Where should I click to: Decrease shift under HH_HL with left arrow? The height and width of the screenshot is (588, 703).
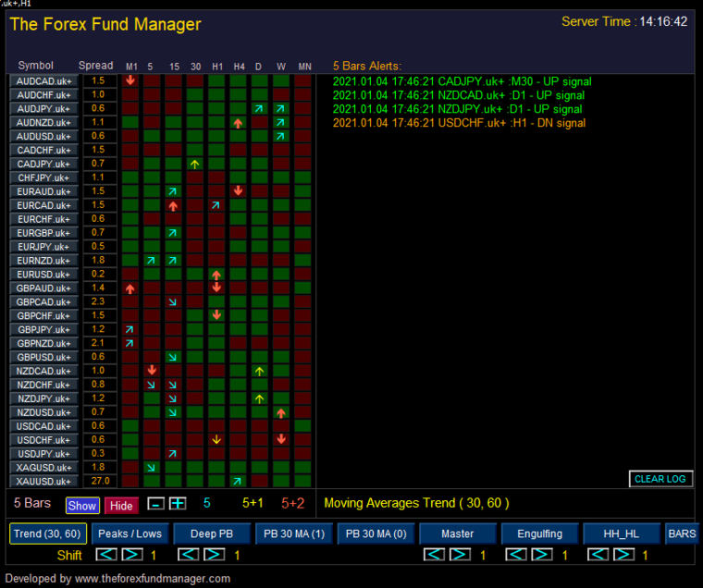point(598,555)
